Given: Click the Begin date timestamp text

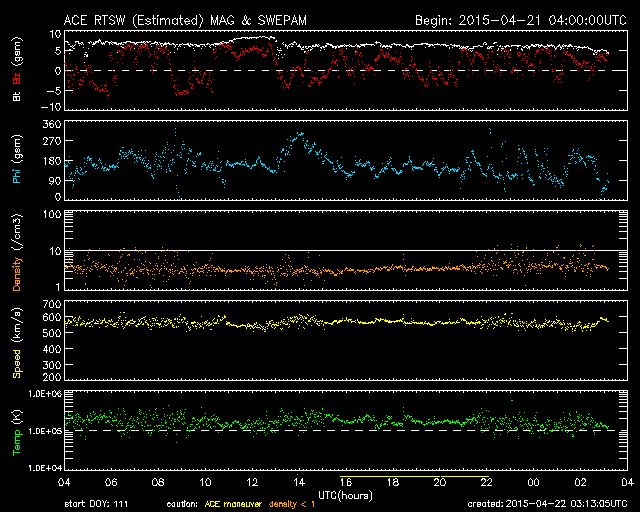Looking at the screenshot, I should coord(520,19).
